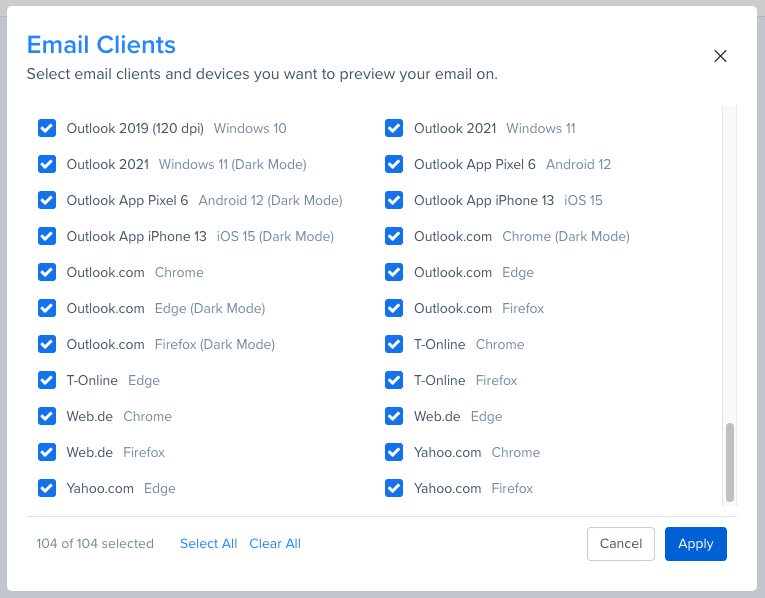Click the Clear All link
765x598 pixels.
click(275, 543)
